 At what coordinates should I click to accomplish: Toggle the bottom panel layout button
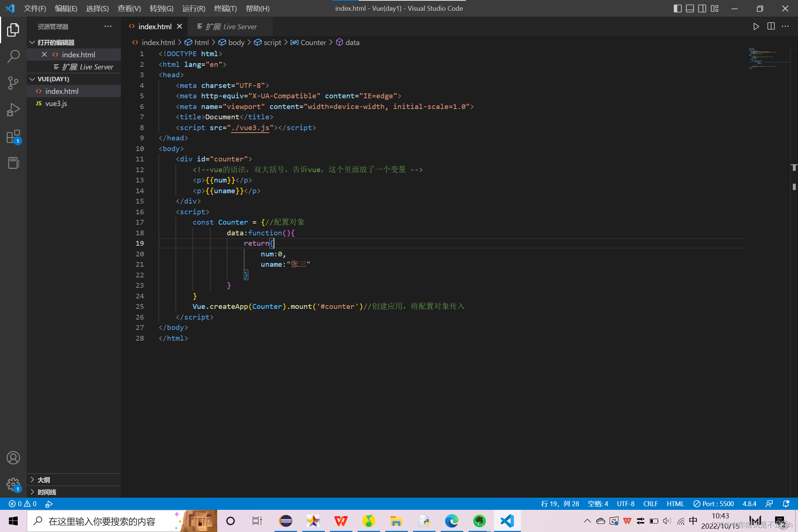coord(690,8)
